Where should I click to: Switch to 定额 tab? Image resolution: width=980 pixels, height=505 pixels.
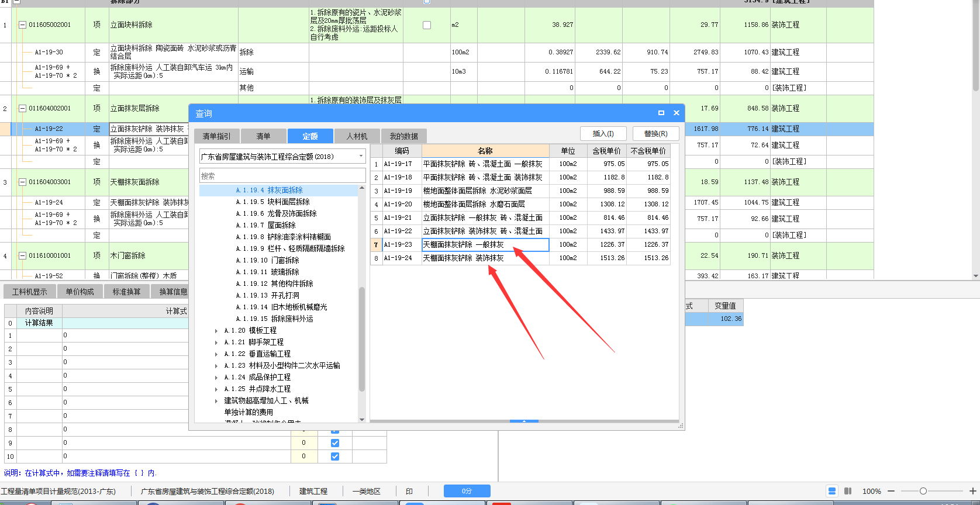click(310, 136)
